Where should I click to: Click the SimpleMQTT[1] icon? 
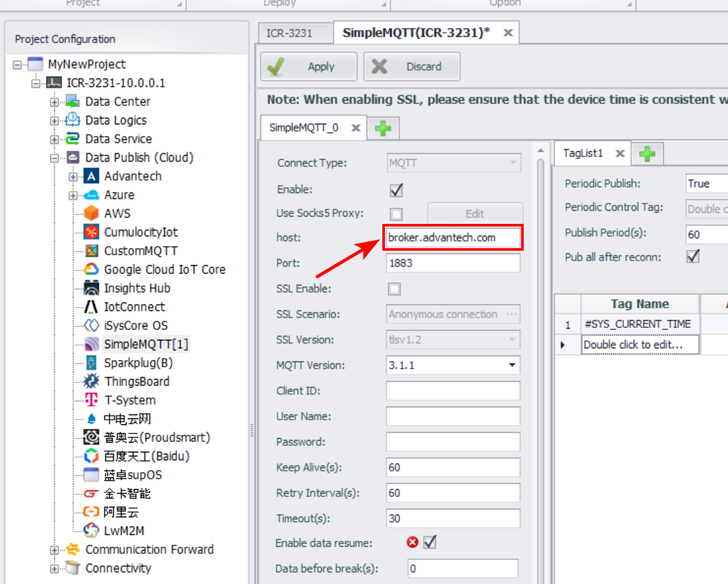tap(92, 344)
